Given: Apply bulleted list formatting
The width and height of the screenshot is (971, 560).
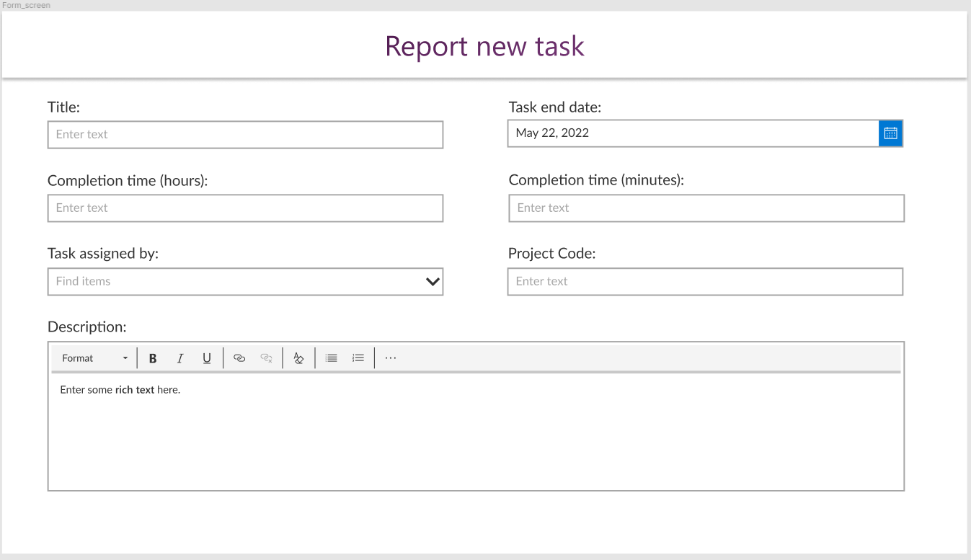Looking at the screenshot, I should tap(331, 358).
